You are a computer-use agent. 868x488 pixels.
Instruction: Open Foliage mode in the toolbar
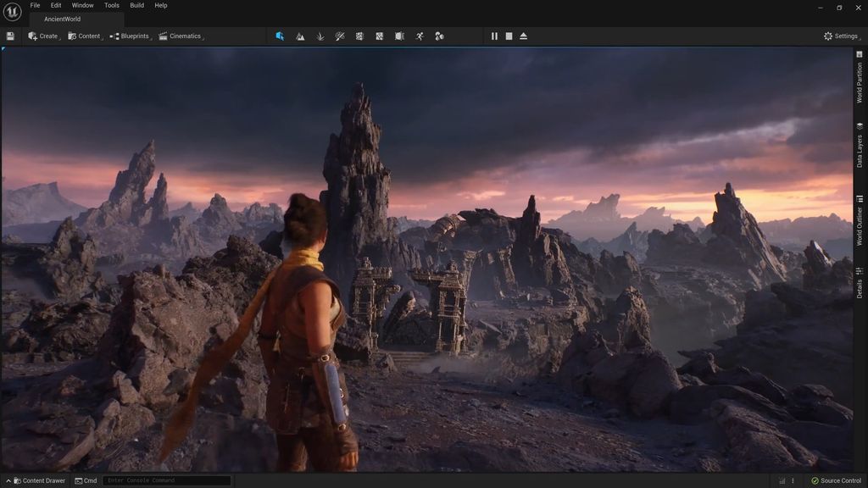click(320, 36)
